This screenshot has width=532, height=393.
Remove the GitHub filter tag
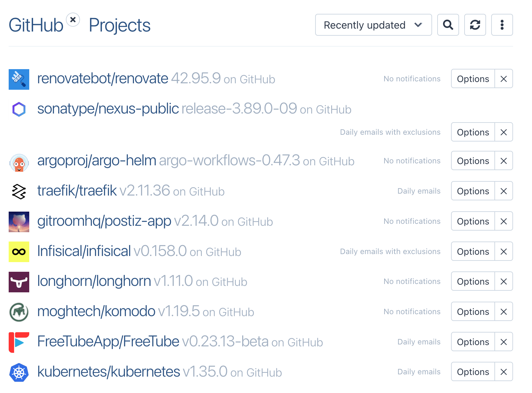tap(73, 20)
